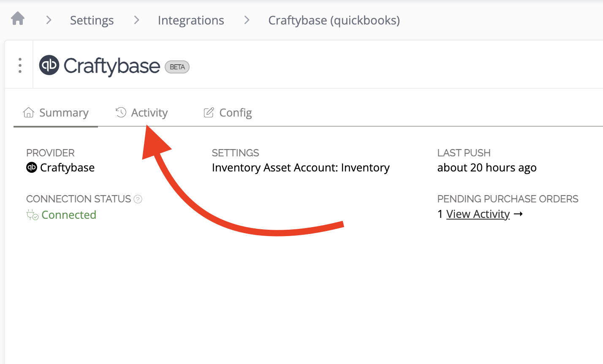Open the Config tab

coord(228,113)
